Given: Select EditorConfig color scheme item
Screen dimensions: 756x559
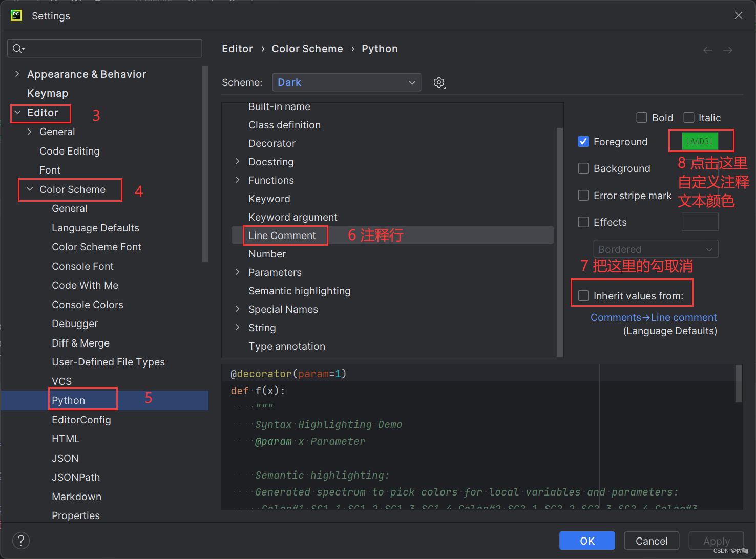Looking at the screenshot, I should [x=81, y=420].
